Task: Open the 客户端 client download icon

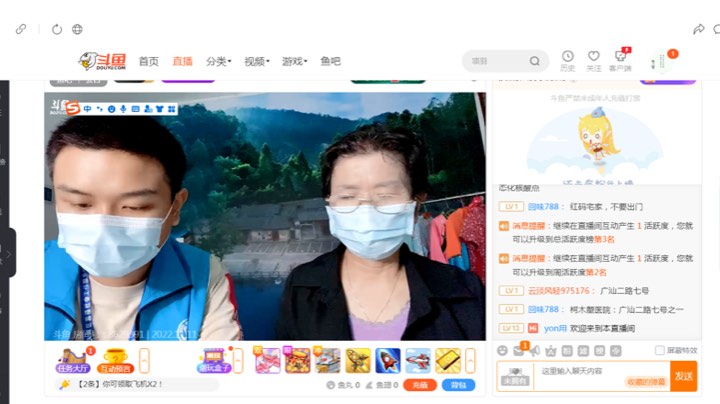Action: point(620,60)
